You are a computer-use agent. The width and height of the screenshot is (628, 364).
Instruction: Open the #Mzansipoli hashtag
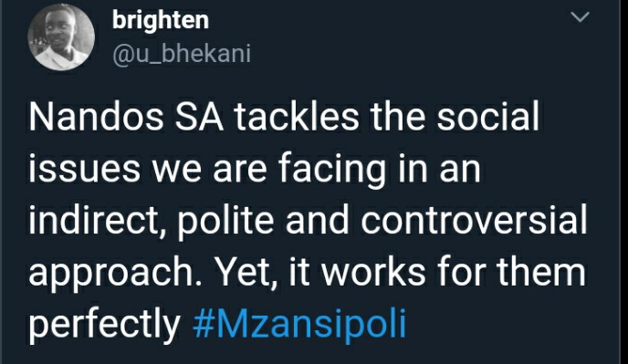tap(299, 324)
